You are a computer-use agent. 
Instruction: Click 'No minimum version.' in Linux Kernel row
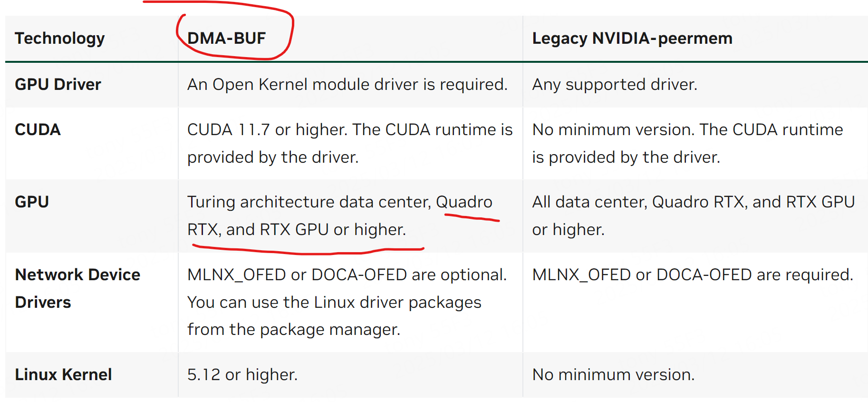pyautogui.click(x=613, y=375)
